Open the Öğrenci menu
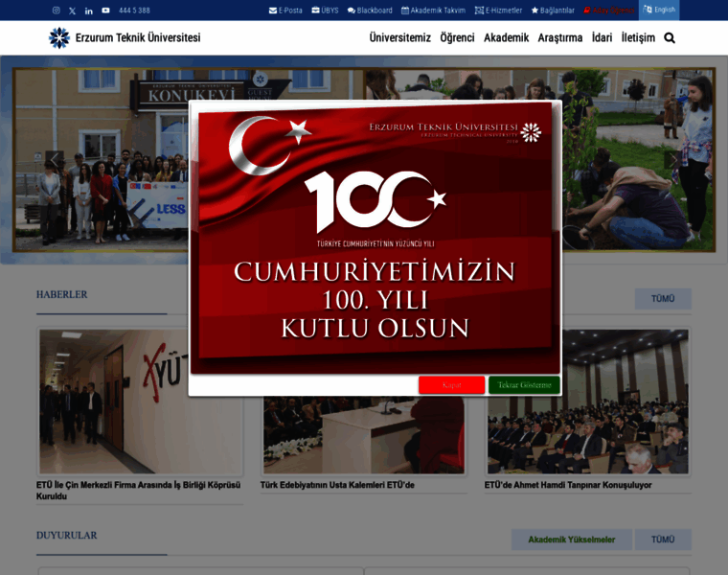728x575 pixels. (457, 37)
